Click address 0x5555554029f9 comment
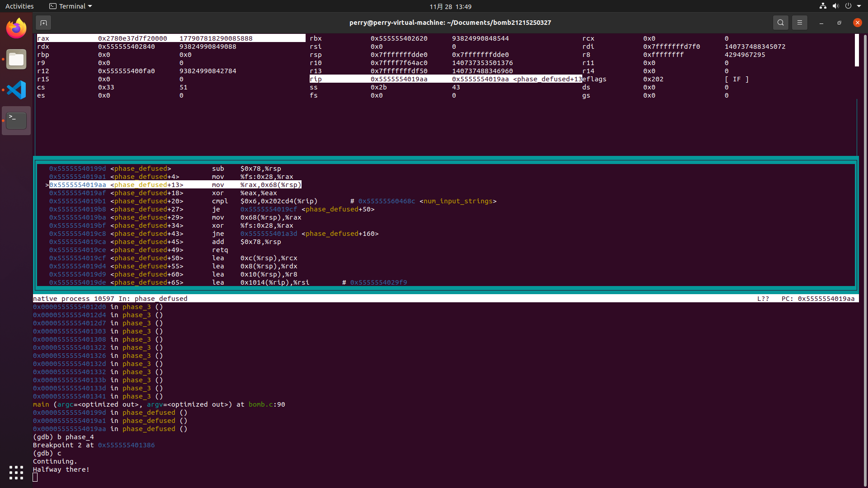The image size is (868, 488). (x=378, y=282)
